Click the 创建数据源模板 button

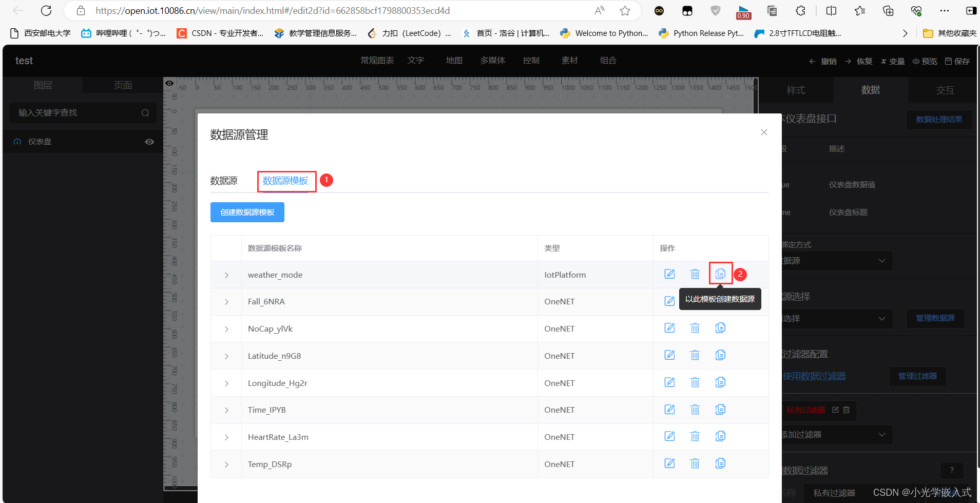(247, 212)
